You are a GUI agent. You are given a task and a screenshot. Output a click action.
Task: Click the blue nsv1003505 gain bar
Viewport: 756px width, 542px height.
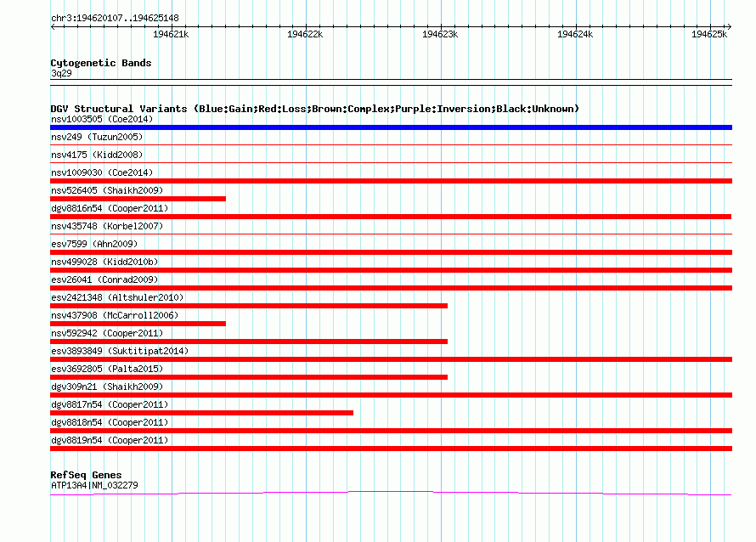click(391, 127)
